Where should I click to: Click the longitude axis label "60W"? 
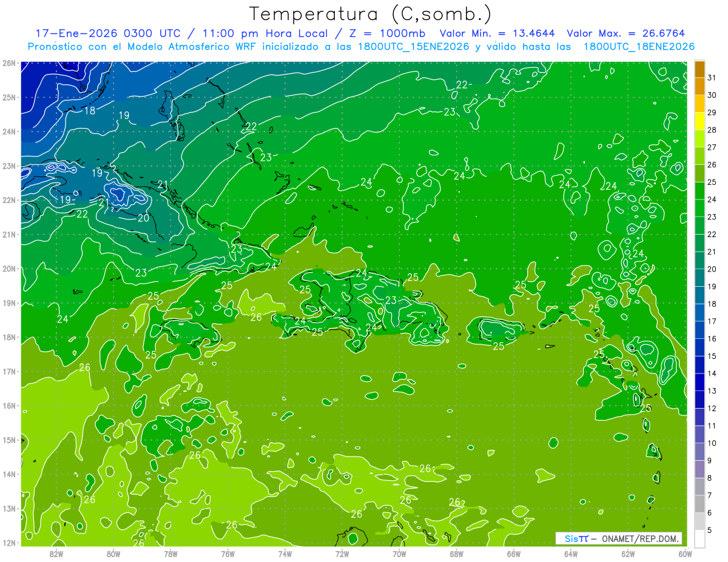(685, 554)
